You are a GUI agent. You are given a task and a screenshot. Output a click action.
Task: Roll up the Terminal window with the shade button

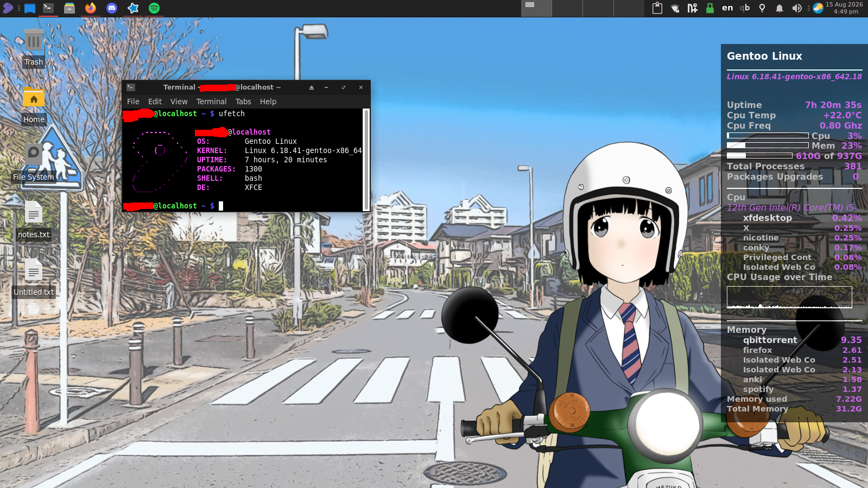(312, 87)
